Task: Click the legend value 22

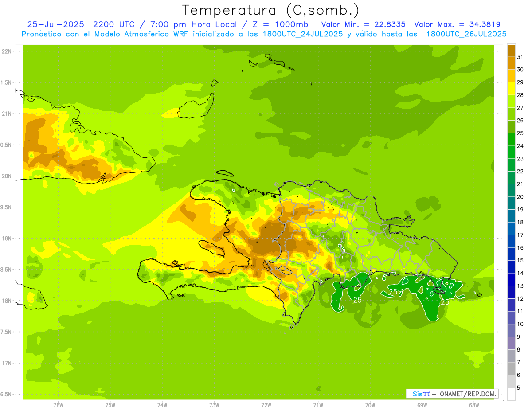Action: [520, 171]
